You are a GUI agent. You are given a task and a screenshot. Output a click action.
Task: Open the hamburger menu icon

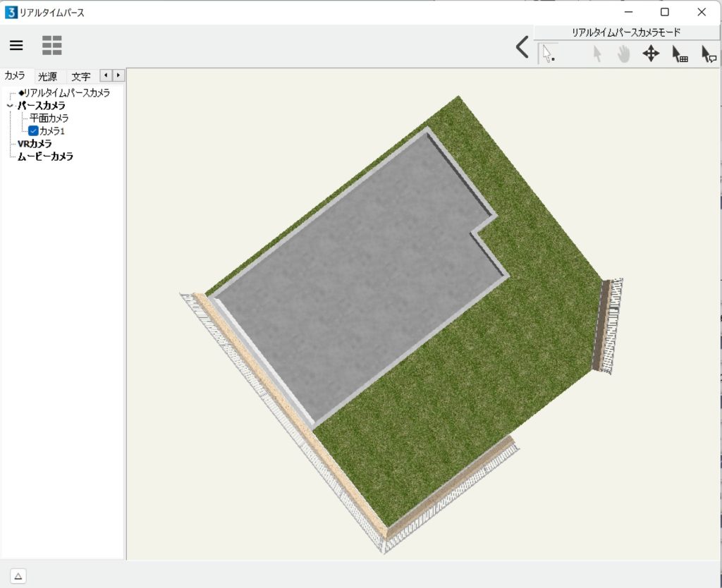(16, 46)
